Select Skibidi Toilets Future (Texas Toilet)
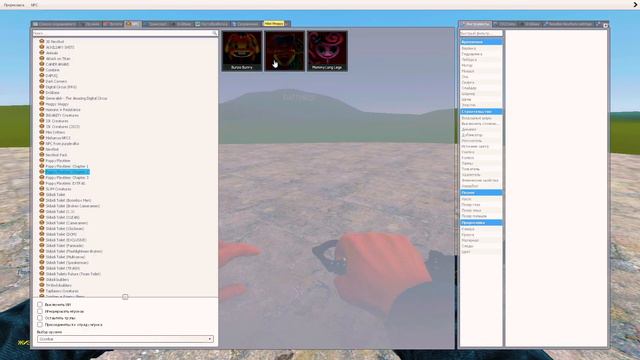 click(73, 274)
